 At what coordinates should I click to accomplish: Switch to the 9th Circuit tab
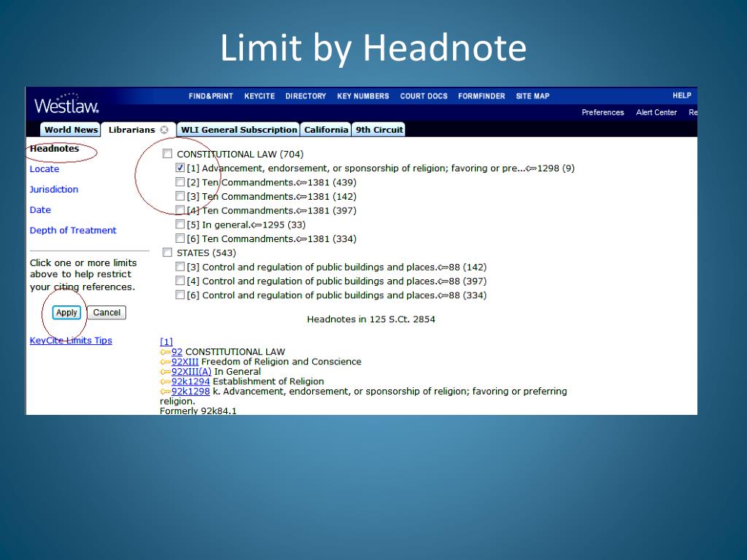click(x=379, y=130)
